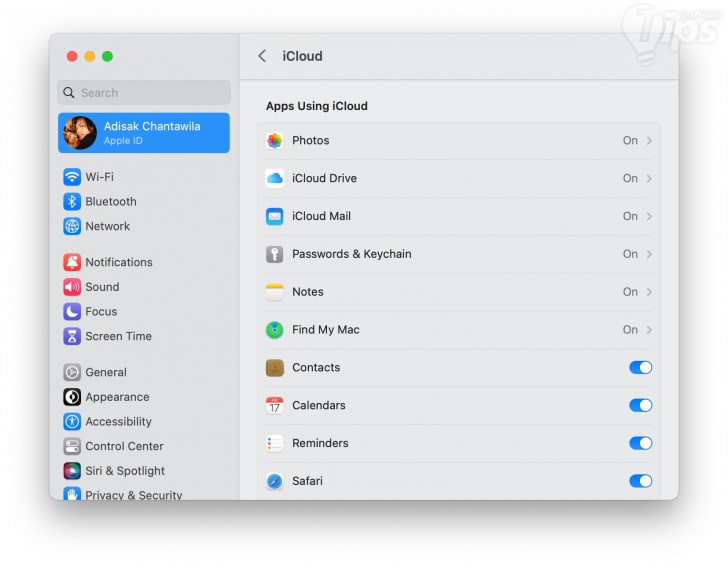Screen dimensions: 728x565
Task: Click the Notifications bell icon
Action: [72, 262]
